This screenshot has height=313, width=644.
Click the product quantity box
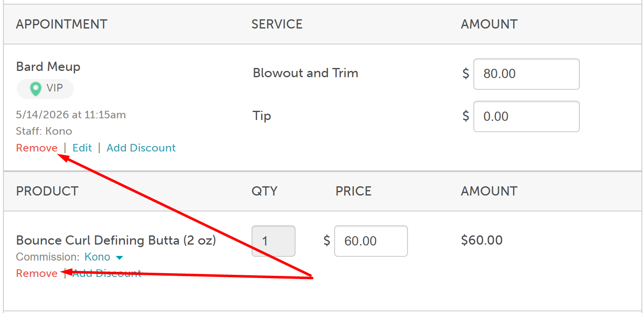coord(273,241)
